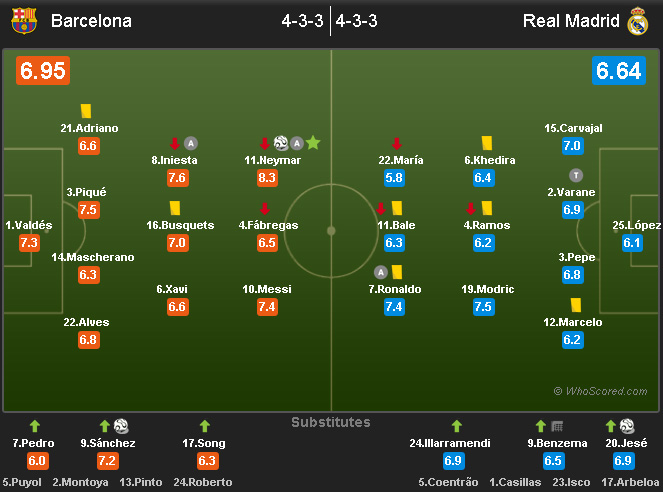Screen dimensions: 663x492
Task: Click Marcelo's yellow card icon
Action: (576, 305)
